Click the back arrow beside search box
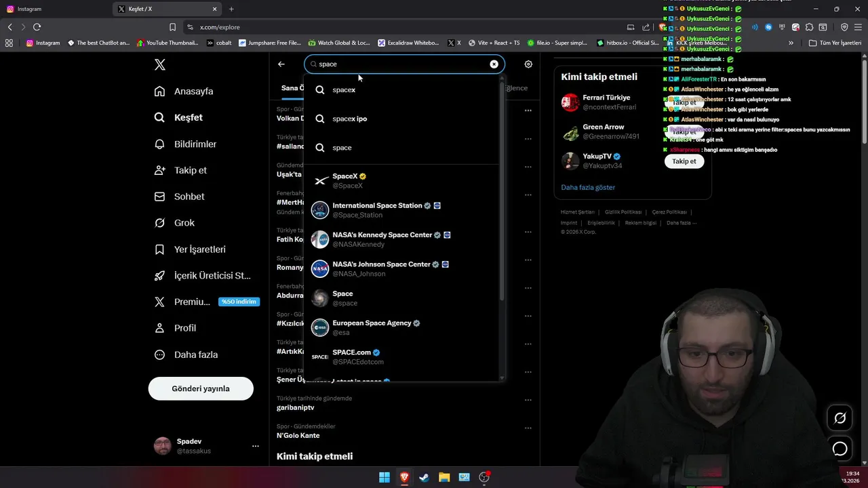 281,64
